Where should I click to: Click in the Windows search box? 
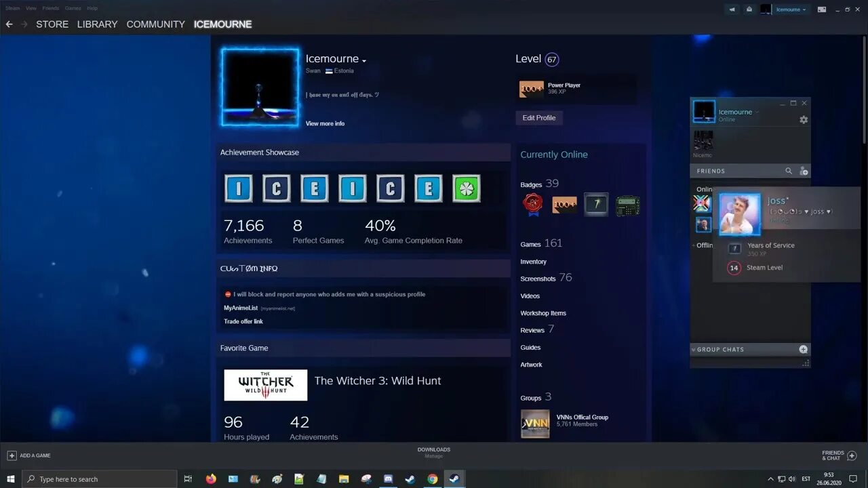[100, 479]
